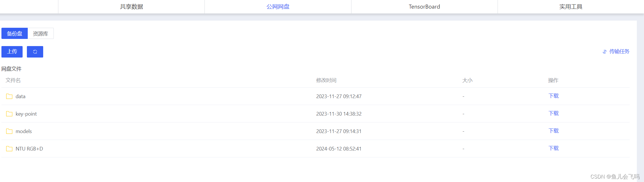
Task: Click the refresh icon button
Action: pyautogui.click(x=35, y=52)
